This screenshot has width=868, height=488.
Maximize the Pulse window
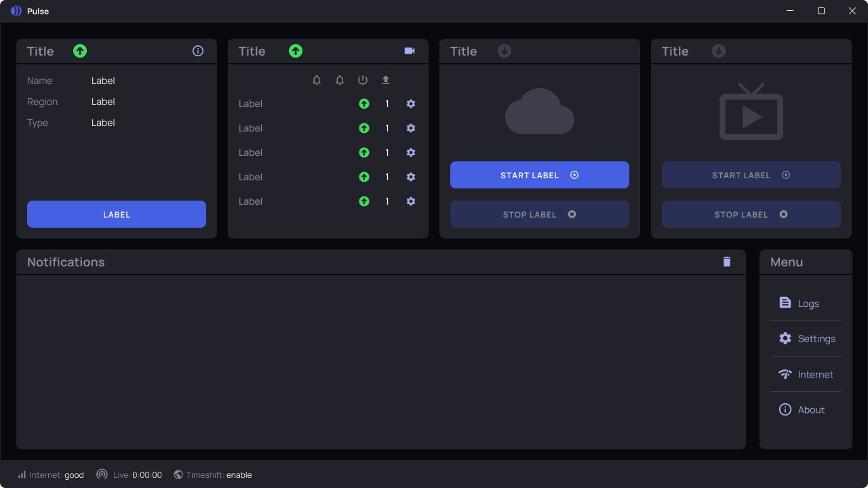pos(821,11)
